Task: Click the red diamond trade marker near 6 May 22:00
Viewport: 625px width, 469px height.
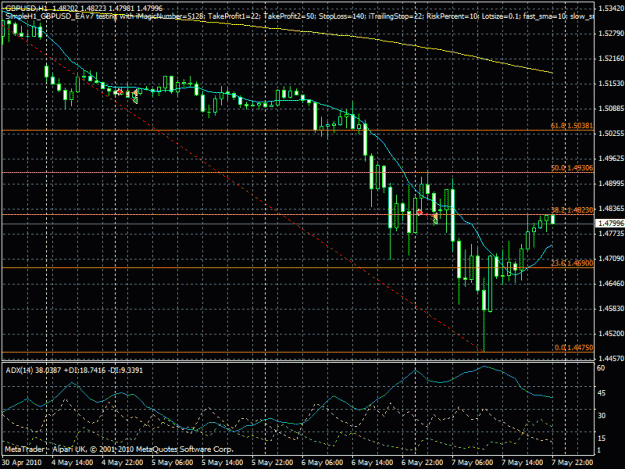Action: pyautogui.click(x=419, y=212)
